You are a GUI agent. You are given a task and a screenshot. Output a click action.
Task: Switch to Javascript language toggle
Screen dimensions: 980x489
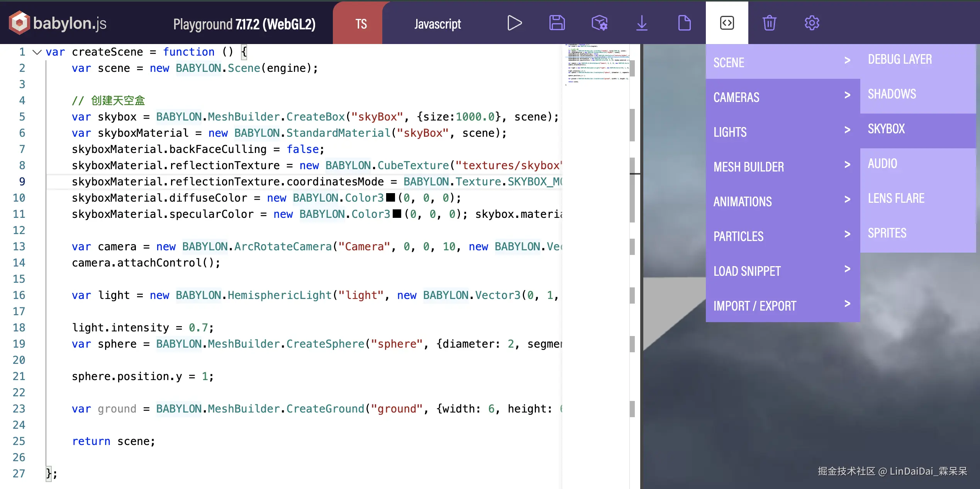pyautogui.click(x=437, y=24)
